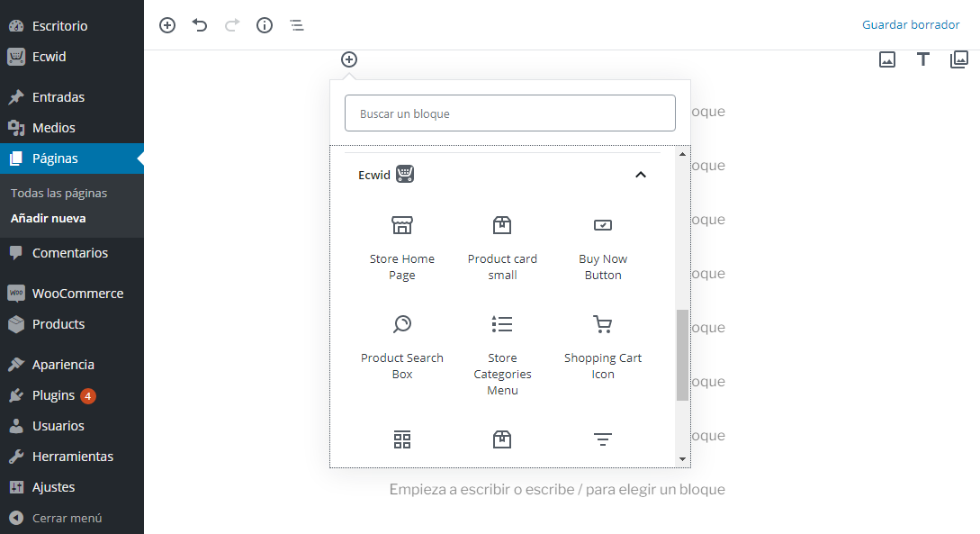980x534 pixels.
Task: Open Ajustes settings menu
Action: click(72, 487)
